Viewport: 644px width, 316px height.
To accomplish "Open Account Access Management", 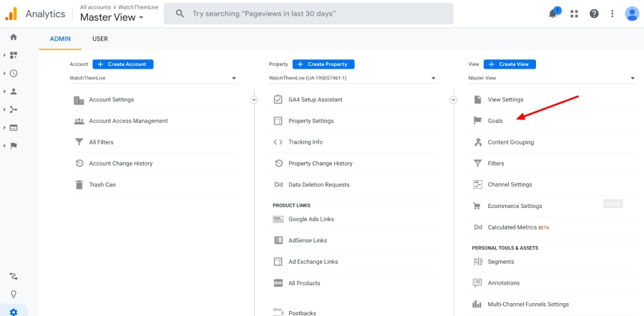I will [154, 121].
